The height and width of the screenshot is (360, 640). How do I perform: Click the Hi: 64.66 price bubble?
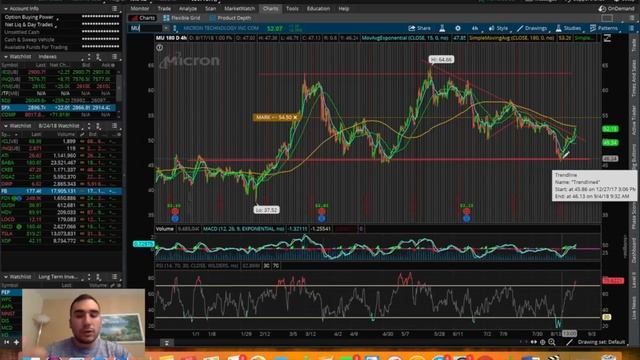tap(441, 60)
